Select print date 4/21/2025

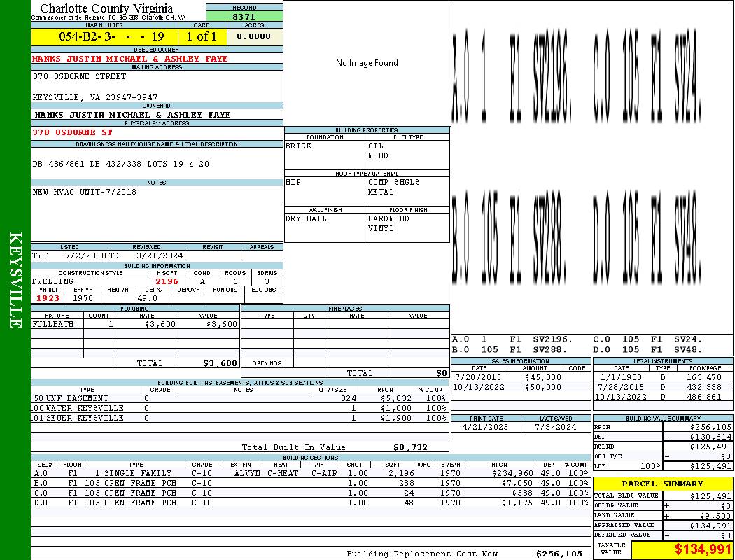485,428
